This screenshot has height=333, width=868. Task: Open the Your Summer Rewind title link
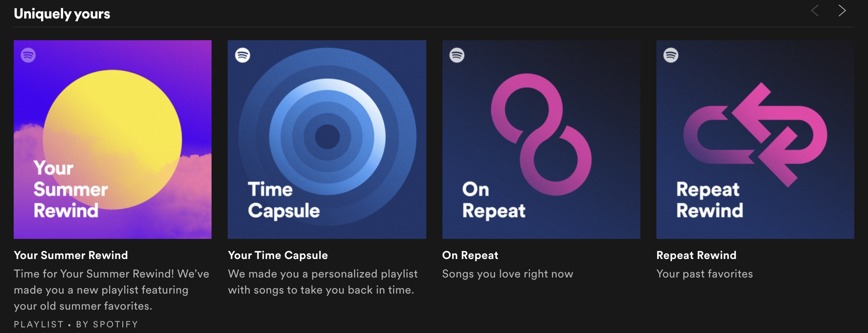71,255
